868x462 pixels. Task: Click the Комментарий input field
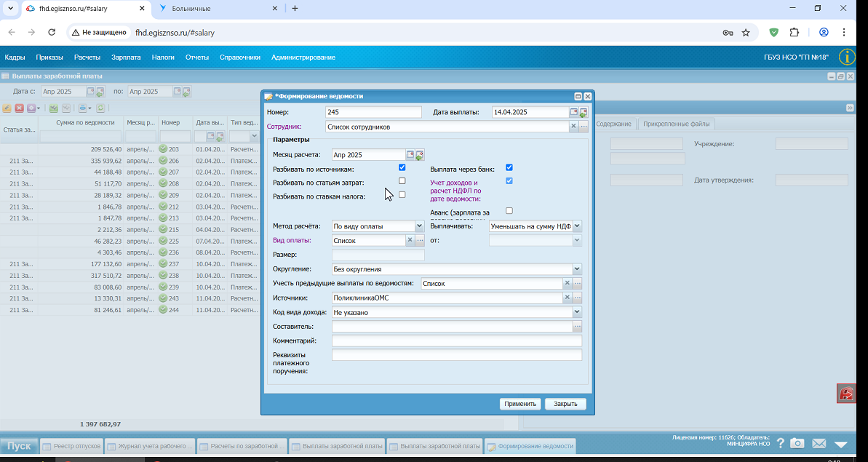[457, 340]
